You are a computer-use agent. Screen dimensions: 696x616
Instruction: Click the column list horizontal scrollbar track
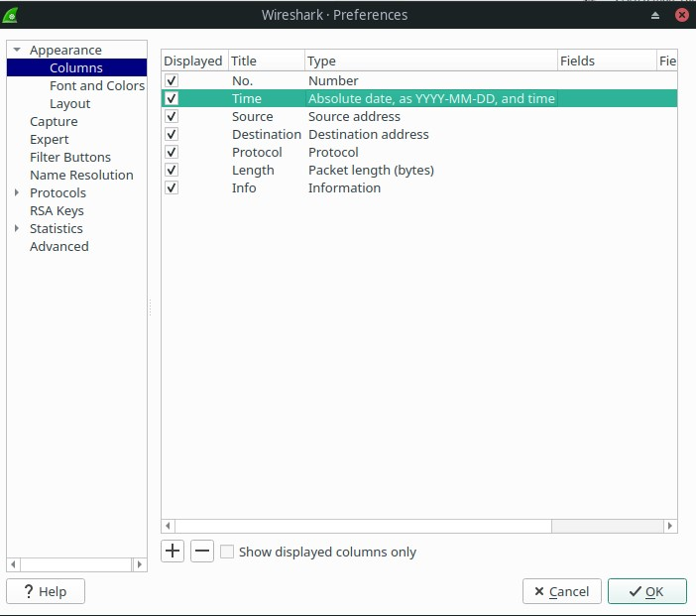pyautogui.click(x=418, y=526)
